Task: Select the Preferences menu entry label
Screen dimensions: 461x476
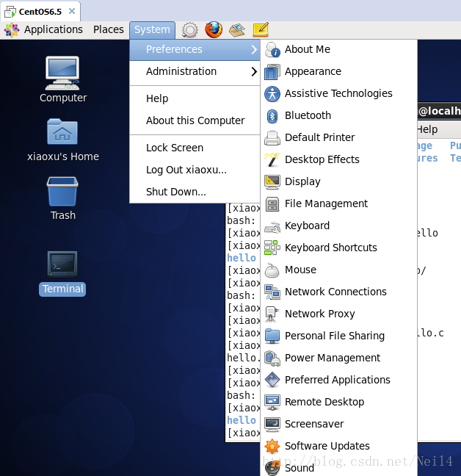Action: (174, 49)
